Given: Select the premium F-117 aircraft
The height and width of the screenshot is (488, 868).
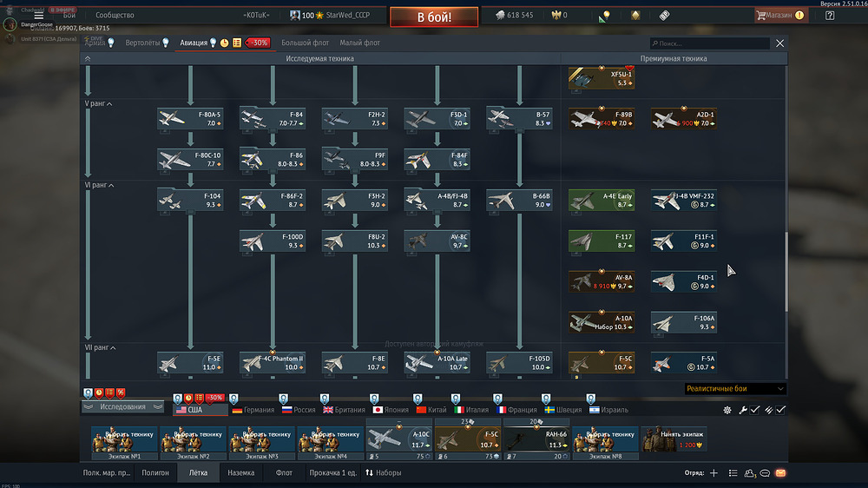Looking at the screenshot, I should click(602, 241).
